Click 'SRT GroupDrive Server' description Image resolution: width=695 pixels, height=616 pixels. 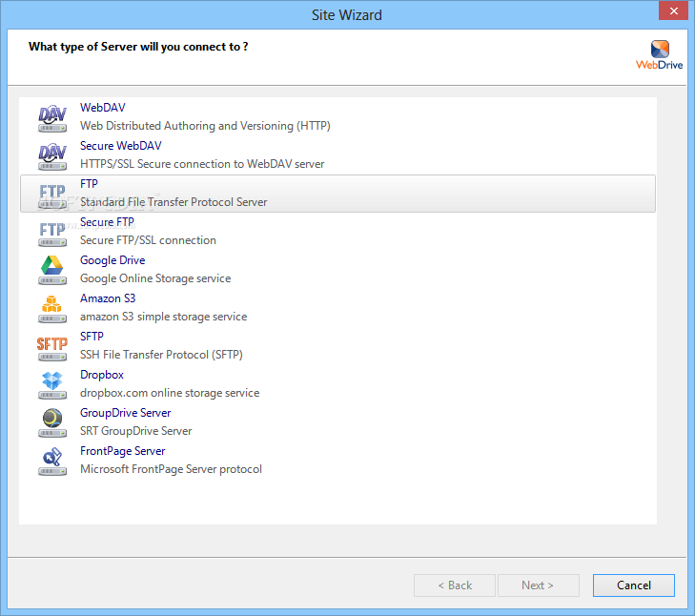[x=136, y=431]
